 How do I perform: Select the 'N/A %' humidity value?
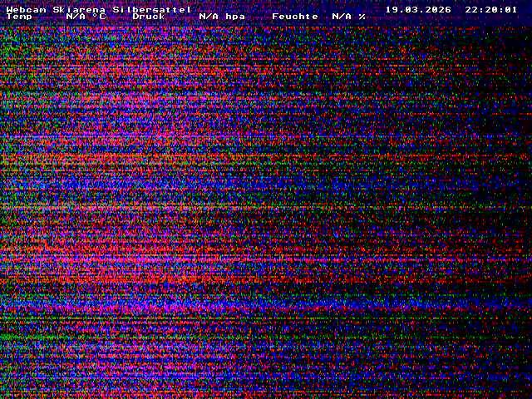tap(349, 17)
